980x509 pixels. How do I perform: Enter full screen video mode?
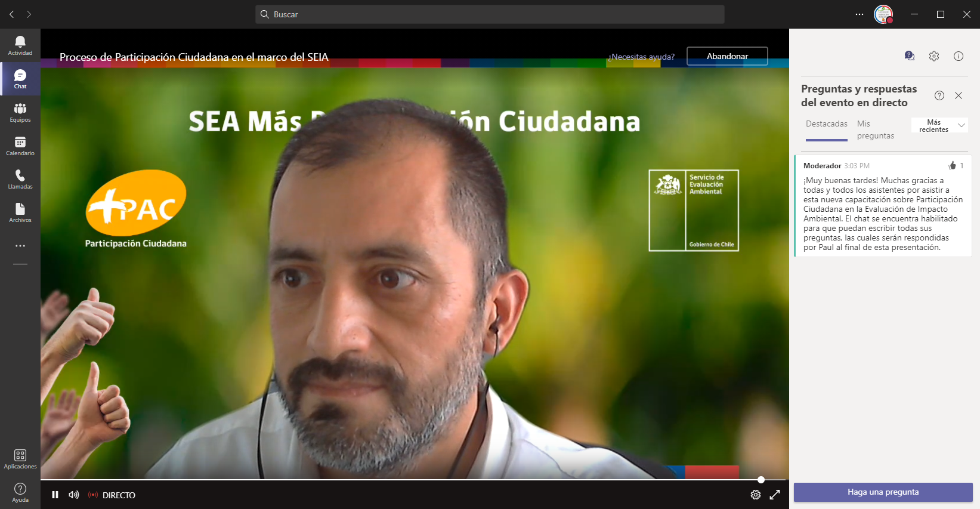(x=775, y=495)
